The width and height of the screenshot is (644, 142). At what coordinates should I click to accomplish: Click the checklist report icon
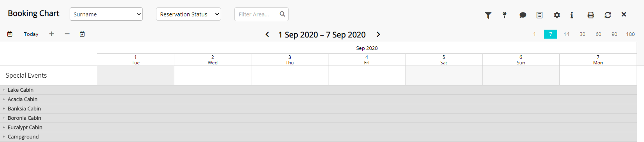pos(539,15)
